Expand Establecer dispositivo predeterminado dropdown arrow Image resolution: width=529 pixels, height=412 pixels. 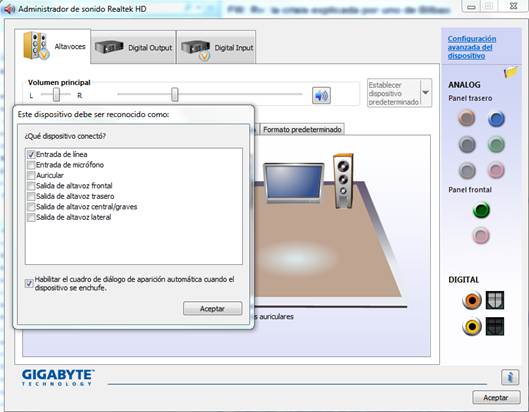click(x=426, y=93)
